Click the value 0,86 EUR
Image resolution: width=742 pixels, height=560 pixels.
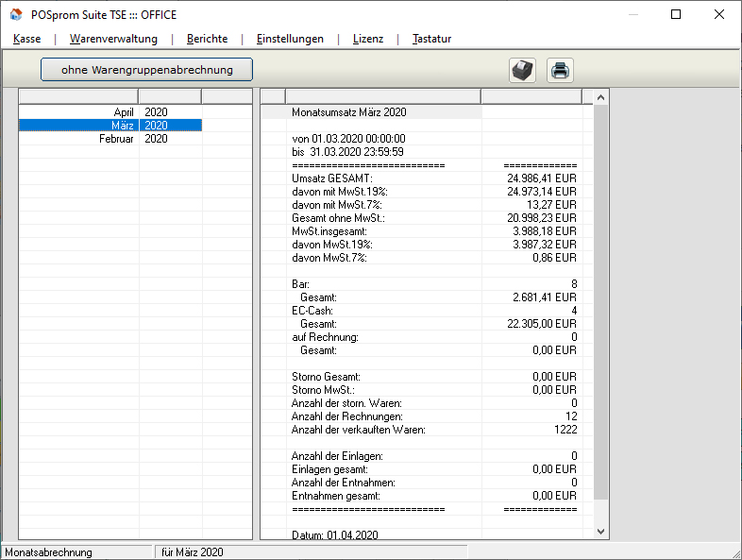click(554, 258)
